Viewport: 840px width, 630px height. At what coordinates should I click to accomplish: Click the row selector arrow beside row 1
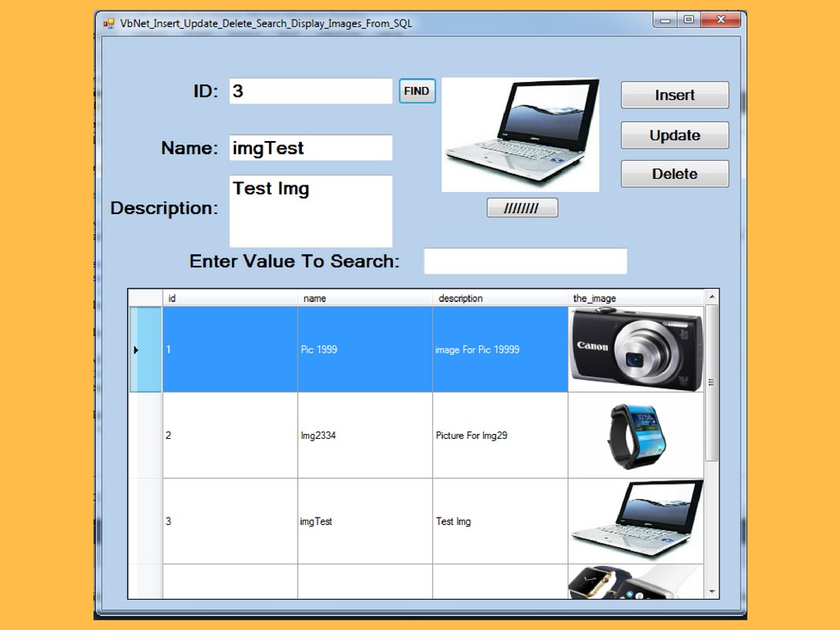(x=135, y=349)
